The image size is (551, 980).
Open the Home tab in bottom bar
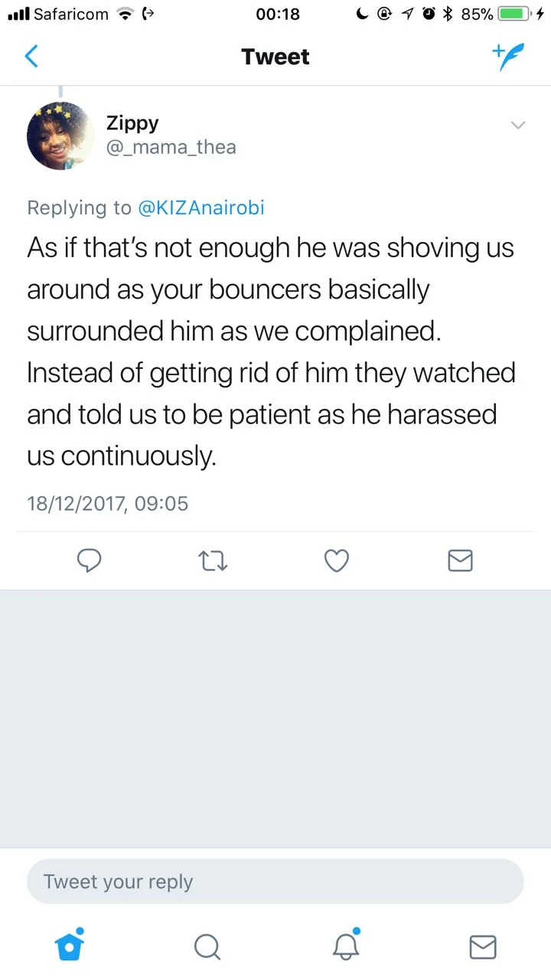coord(69,946)
